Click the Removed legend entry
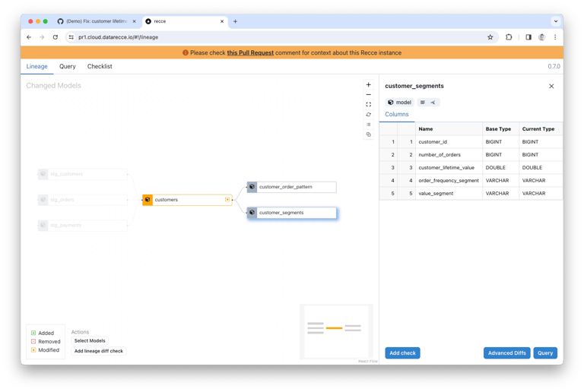The width and height of the screenshot is (584, 392). pos(46,342)
